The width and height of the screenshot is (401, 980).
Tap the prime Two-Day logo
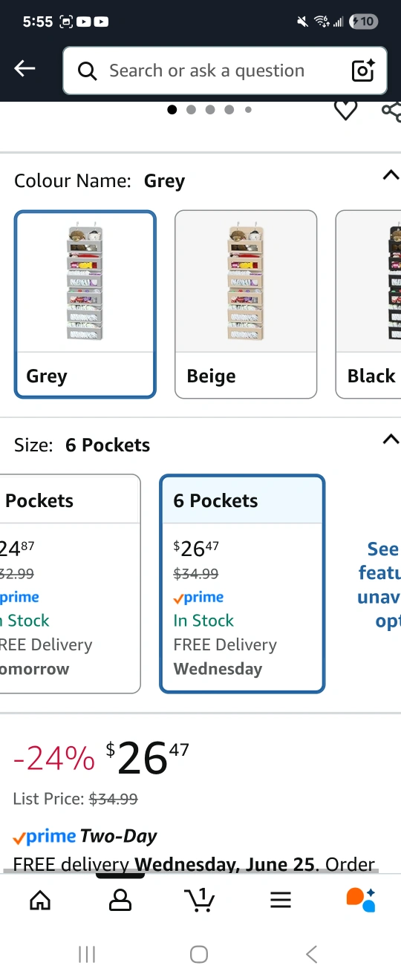85,837
